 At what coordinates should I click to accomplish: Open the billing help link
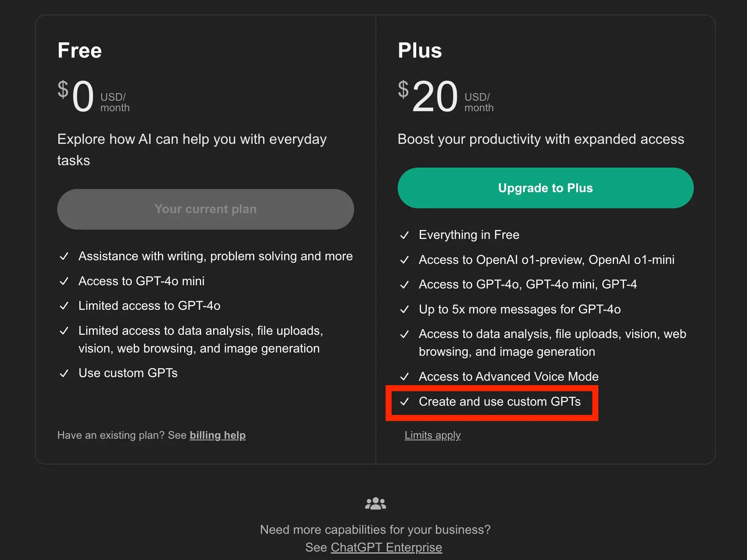point(218,435)
